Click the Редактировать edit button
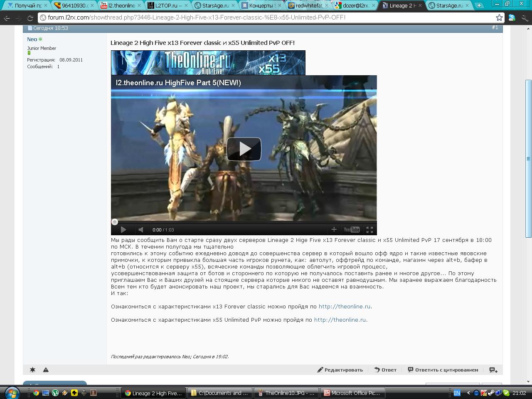 [x=340, y=370]
